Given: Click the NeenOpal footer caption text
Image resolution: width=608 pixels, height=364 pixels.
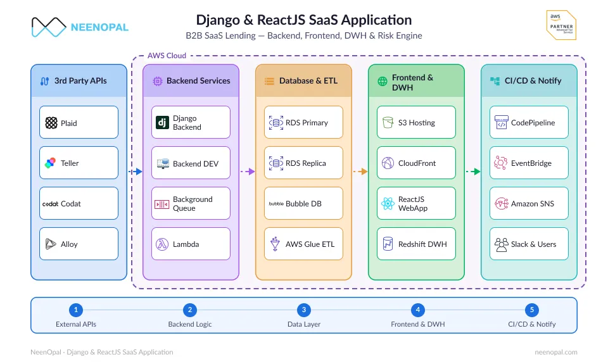Looking at the screenshot, I should tap(101, 352).
